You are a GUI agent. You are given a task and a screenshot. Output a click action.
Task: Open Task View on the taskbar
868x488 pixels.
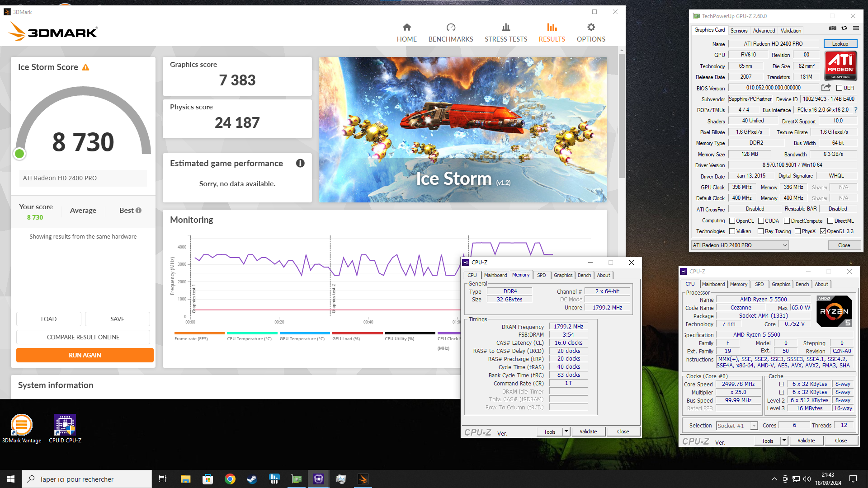(163, 479)
